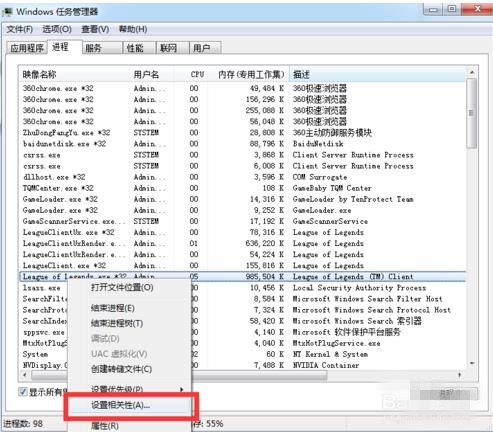Screen dimensions: 493x432
Task: Select the LeagueClient.exe *32 process row
Action: coord(242,266)
